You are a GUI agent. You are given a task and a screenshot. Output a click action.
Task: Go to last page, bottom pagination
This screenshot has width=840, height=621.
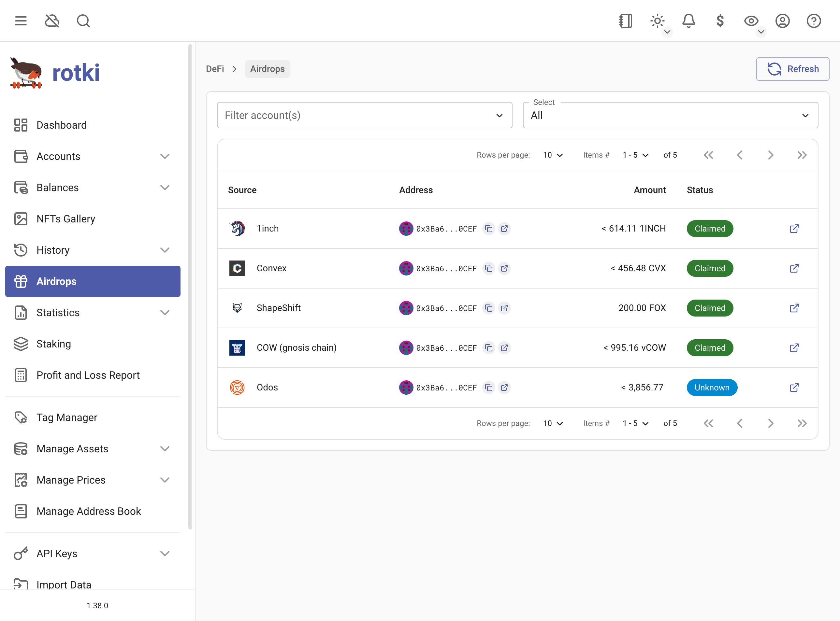[802, 423]
